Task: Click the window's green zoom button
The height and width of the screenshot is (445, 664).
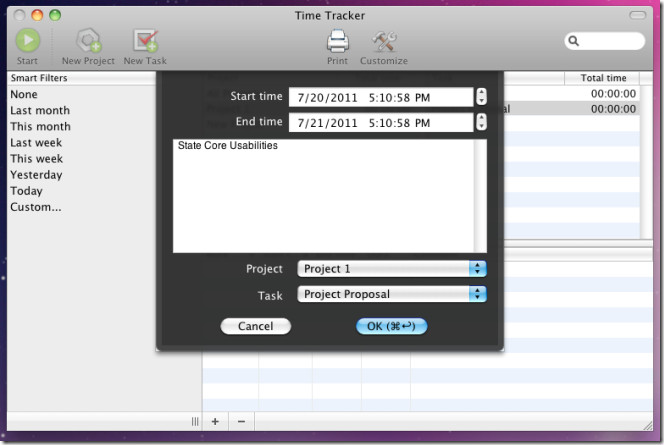Action: click(55, 16)
